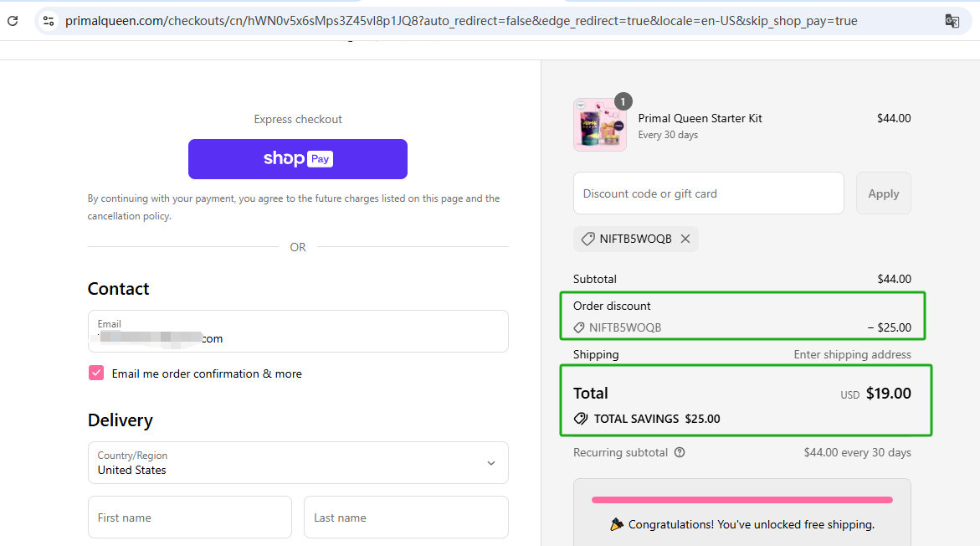Click the '– $25.00' order discount amount
Image resolution: width=980 pixels, height=546 pixels.
pos(890,327)
